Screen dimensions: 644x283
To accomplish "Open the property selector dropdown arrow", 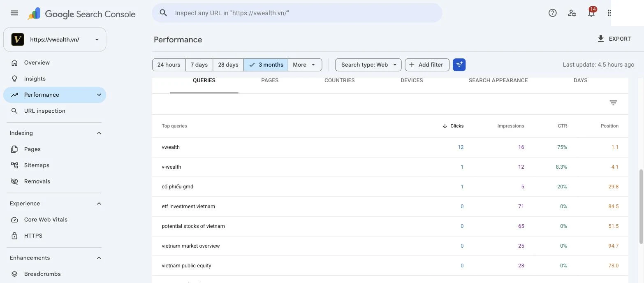I will click(x=97, y=39).
